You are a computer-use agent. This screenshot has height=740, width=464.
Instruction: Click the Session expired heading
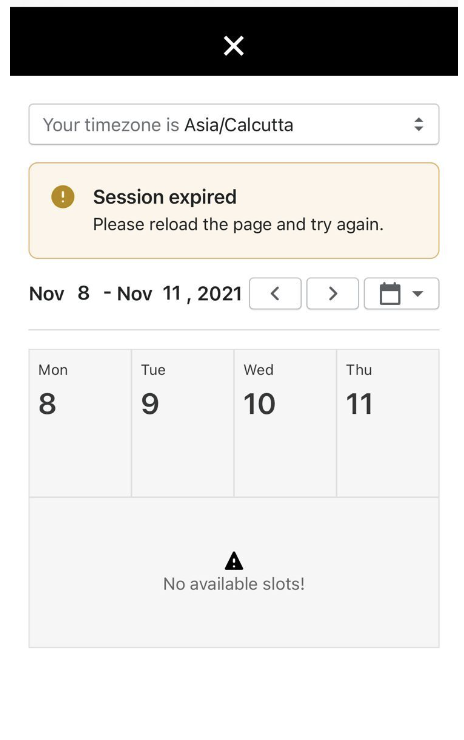point(165,197)
